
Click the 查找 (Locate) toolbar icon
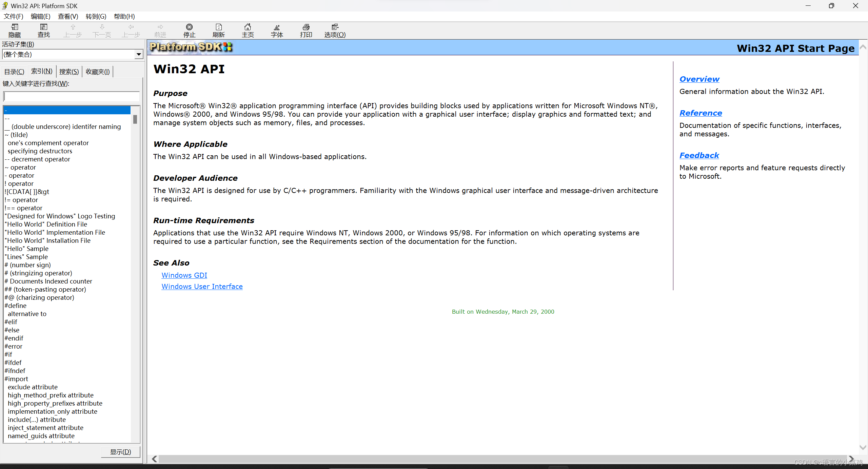click(44, 31)
